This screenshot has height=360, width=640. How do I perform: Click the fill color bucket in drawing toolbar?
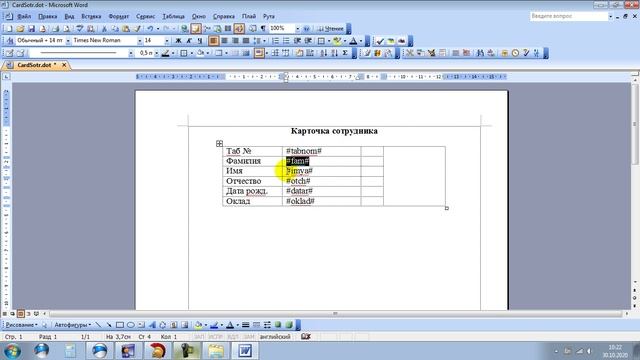pyautogui.click(x=198, y=325)
